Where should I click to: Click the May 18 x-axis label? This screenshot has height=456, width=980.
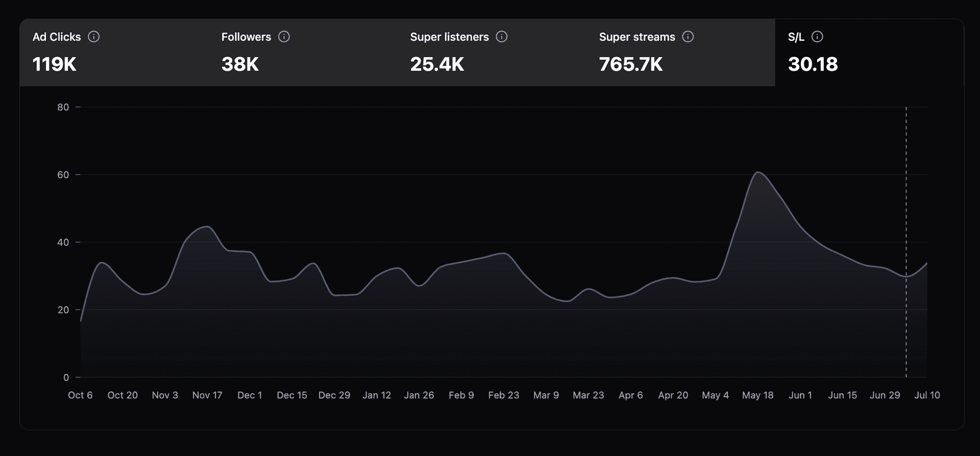pyautogui.click(x=758, y=395)
